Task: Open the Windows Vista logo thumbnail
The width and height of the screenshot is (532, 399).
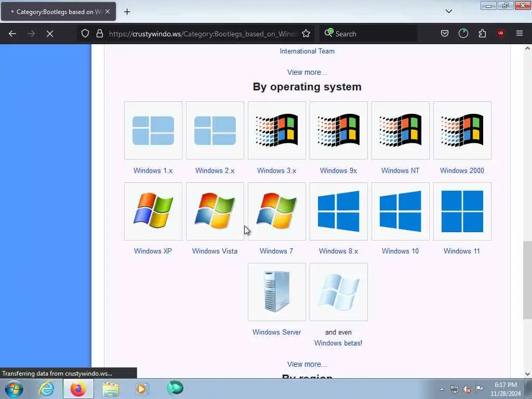Action: tap(215, 211)
